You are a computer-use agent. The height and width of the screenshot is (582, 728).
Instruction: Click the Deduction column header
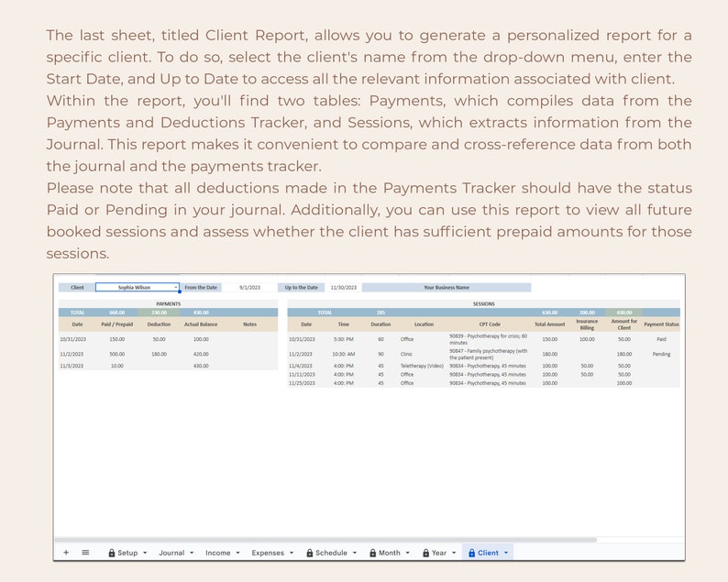point(159,324)
